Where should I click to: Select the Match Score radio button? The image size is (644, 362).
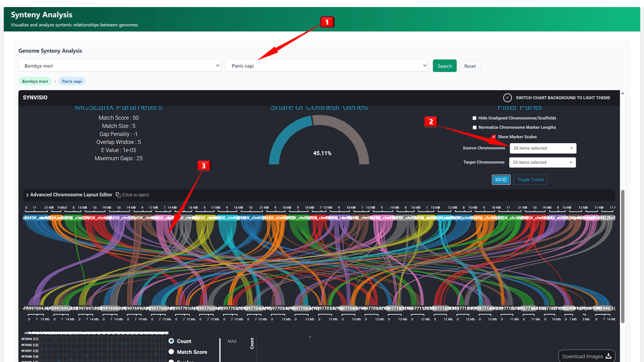point(171,352)
